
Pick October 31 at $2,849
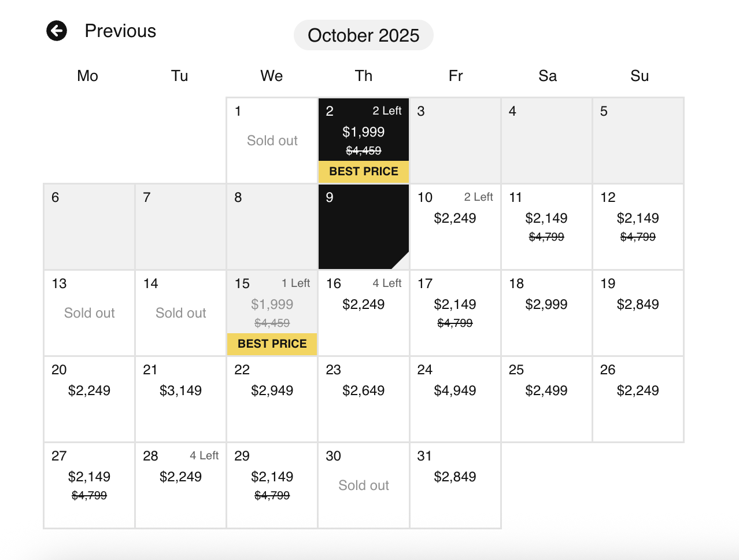point(455,485)
